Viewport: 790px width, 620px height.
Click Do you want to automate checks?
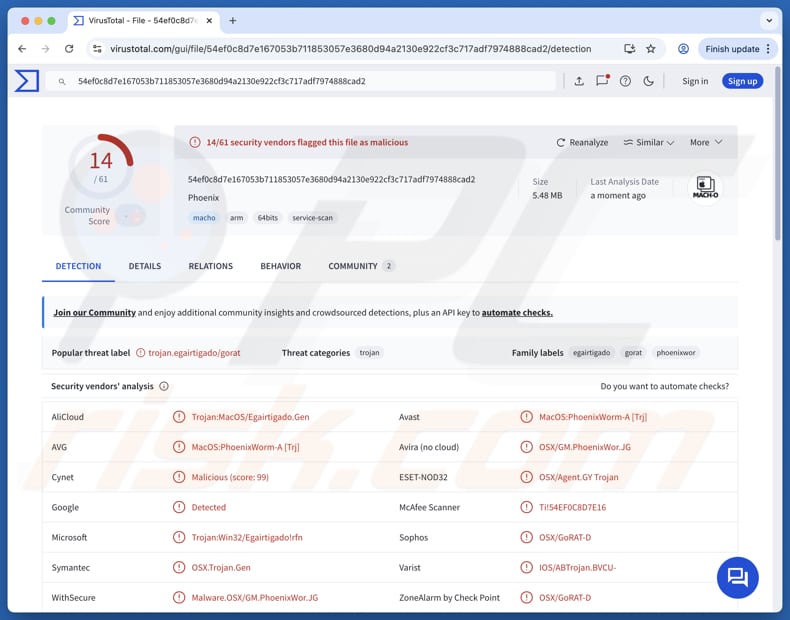click(665, 386)
